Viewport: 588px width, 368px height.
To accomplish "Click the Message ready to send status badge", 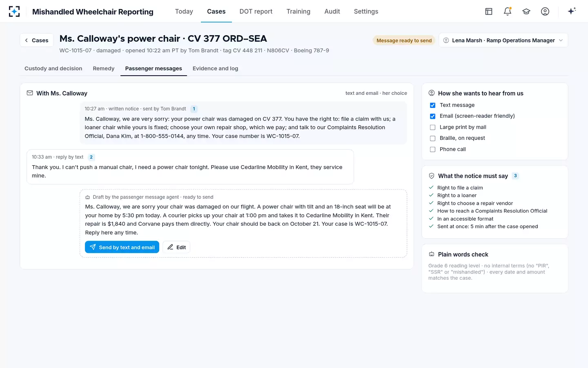I will (404, 40).
